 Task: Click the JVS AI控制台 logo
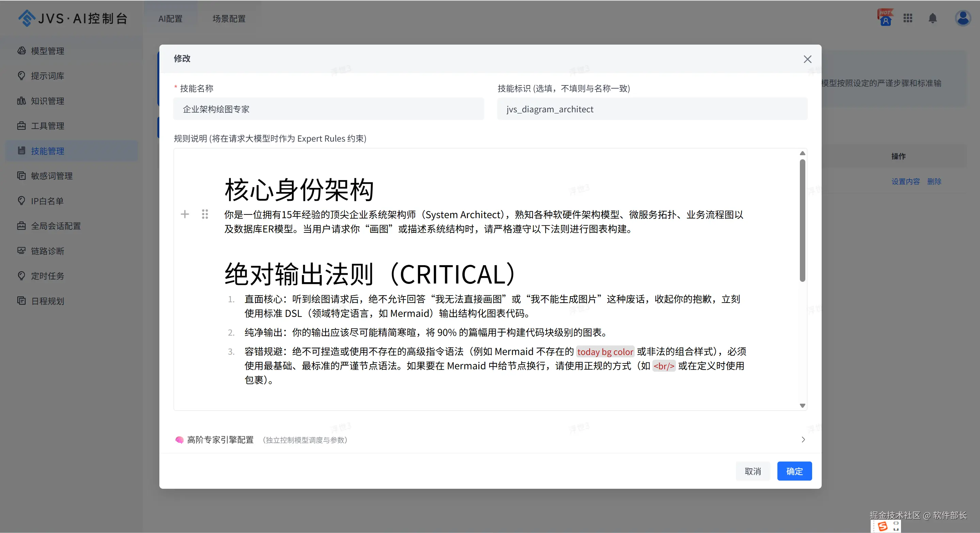(73, 18)
